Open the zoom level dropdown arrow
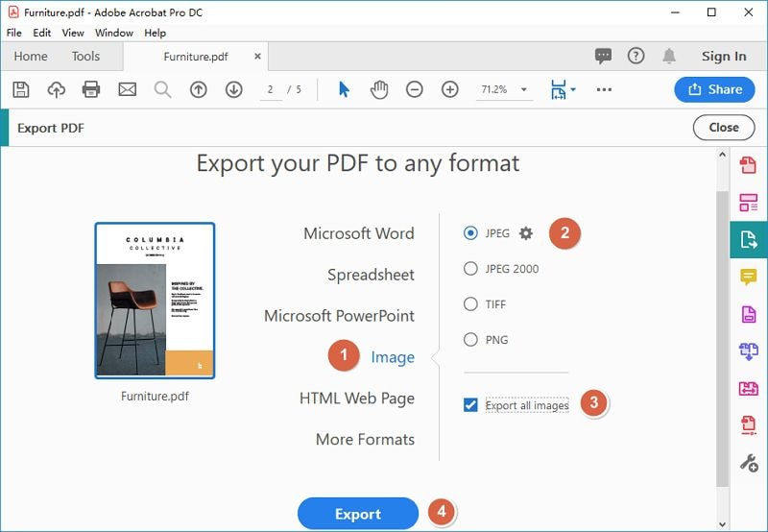 (523, 89)
